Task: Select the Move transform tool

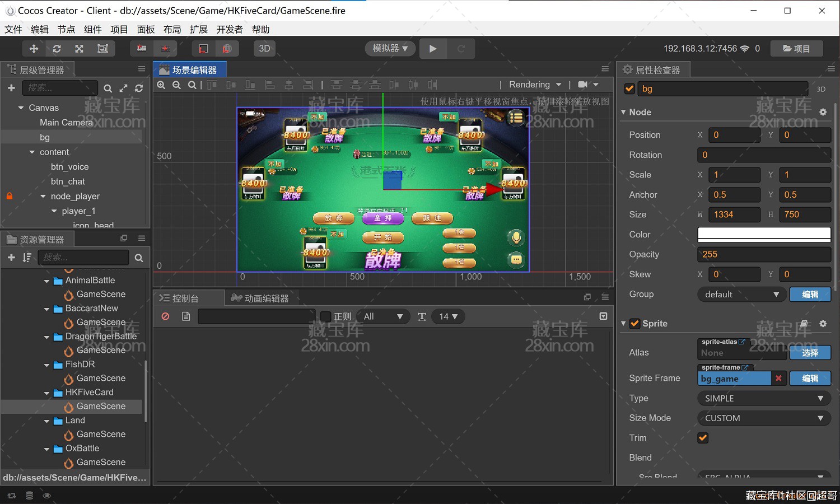Action: (x=34, y=49)
